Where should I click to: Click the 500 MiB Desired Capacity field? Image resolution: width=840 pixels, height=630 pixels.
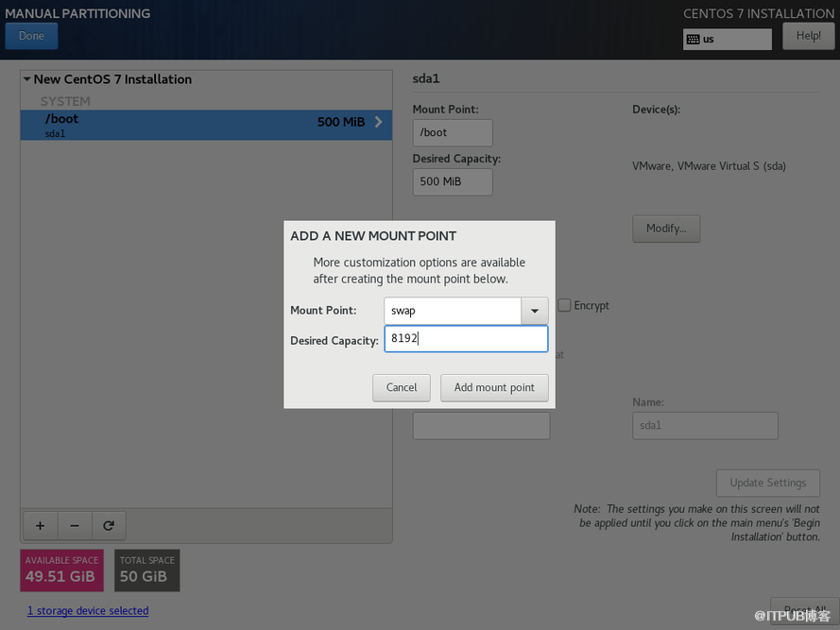[x=452, y=181]
